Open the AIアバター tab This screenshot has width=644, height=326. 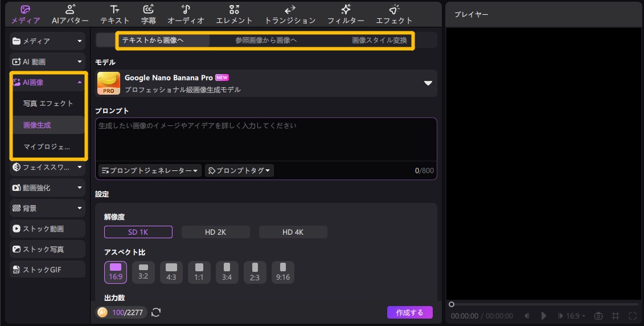pos(70,15)
